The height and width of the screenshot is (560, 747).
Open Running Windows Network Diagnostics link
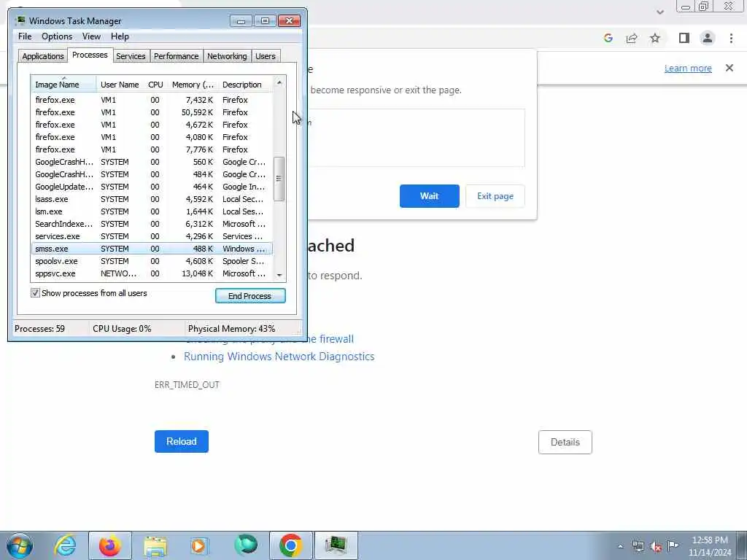point(279,356)
